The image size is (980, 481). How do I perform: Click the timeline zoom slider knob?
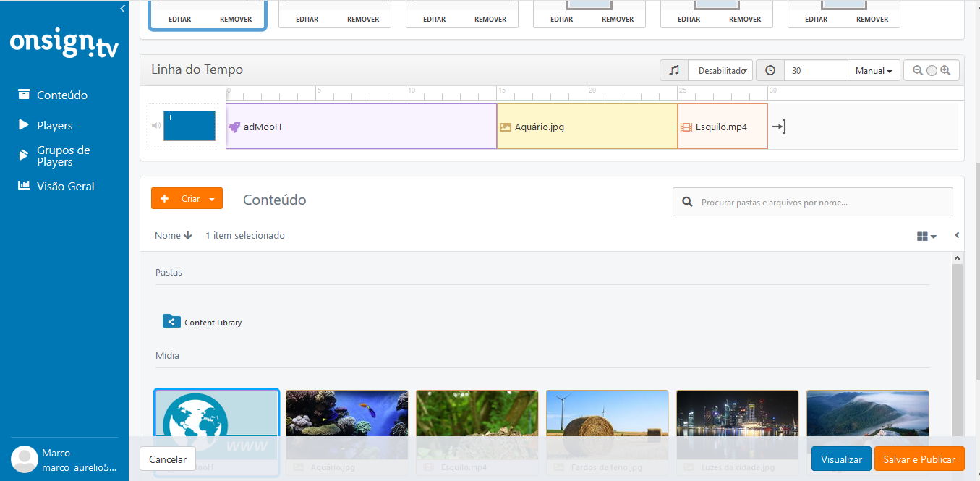coord(932,70)
